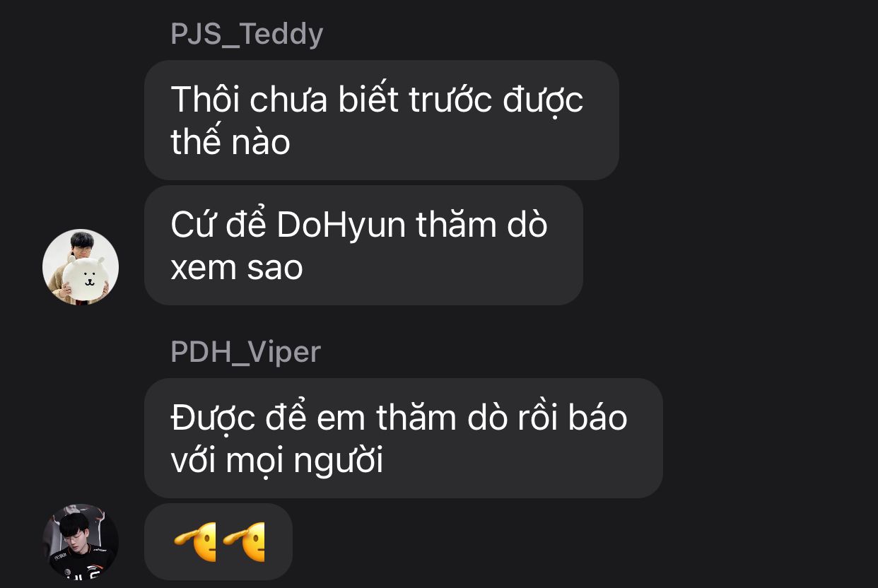This screenshot has width=878, height=588.
Task: Click the word "Được" starting Viper's message
Action: click(212, 418)
